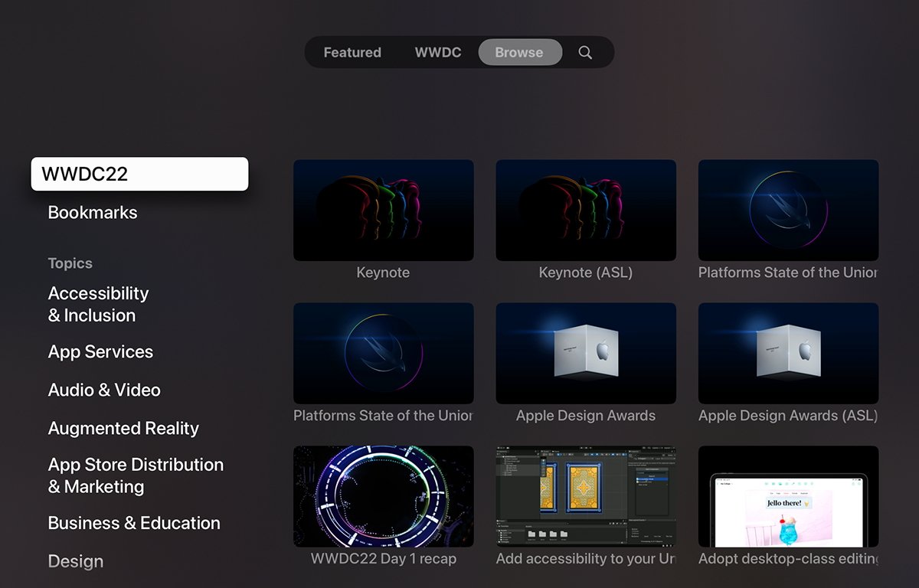Open the Apple Design Awards thumbnail
This screenshot has width=919, height=588.
[586, 353]
